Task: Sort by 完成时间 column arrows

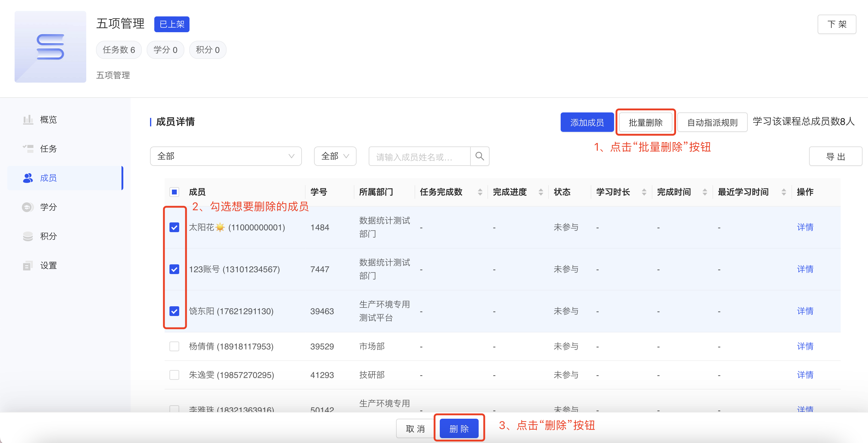Action: (705, 192)
